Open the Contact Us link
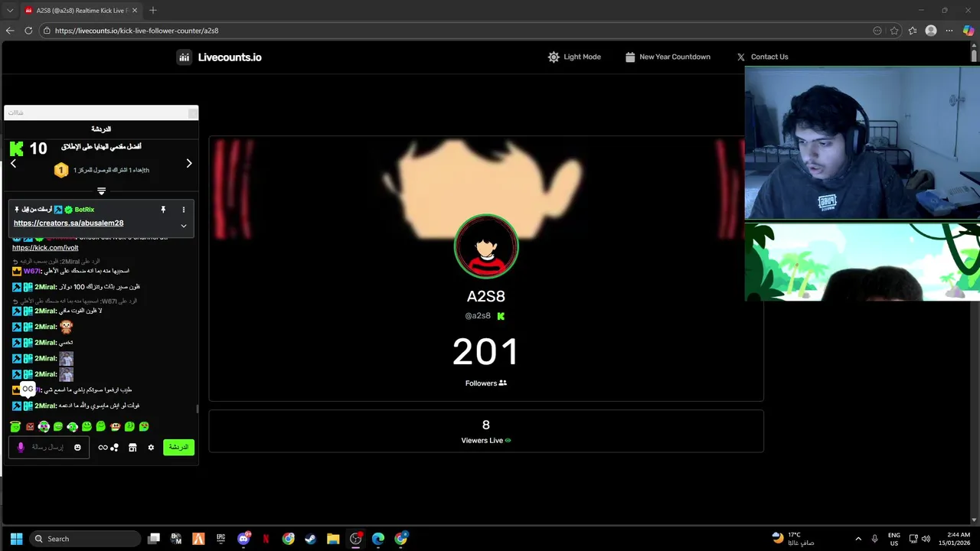980x551 pixels. [763, 57]
